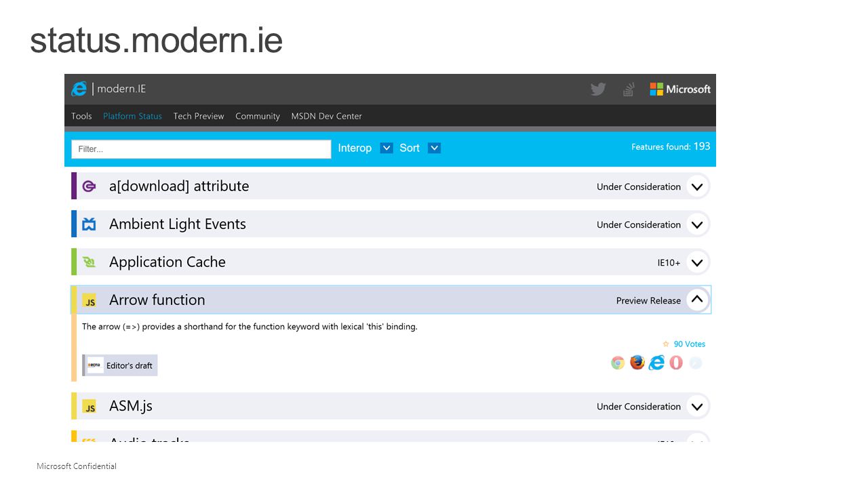Click the Opera browser support icon
This screenshot has width=868, height=488.
676,363
